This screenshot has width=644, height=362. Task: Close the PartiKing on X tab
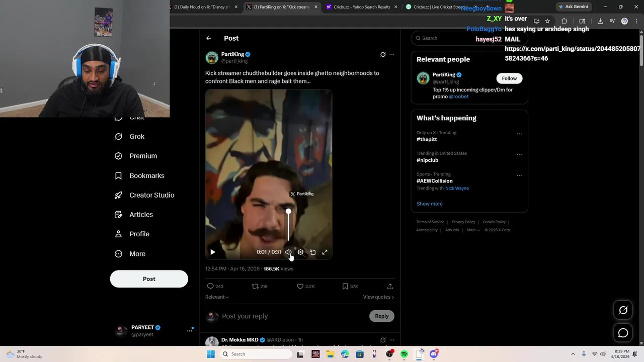pyautogui.click(x=316, y=7)
